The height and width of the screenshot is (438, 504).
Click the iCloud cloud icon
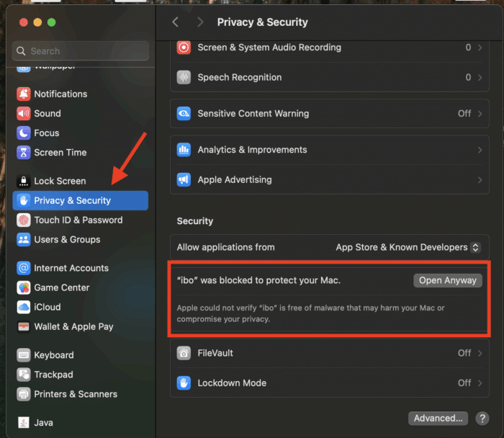pyautogui.click(x=24, y=307)
